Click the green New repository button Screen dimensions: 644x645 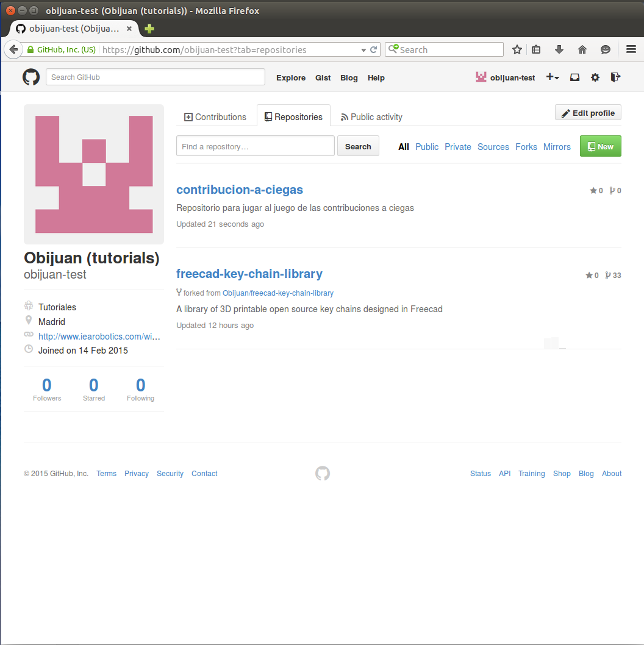pyautogui.click(x=600, y=146)
